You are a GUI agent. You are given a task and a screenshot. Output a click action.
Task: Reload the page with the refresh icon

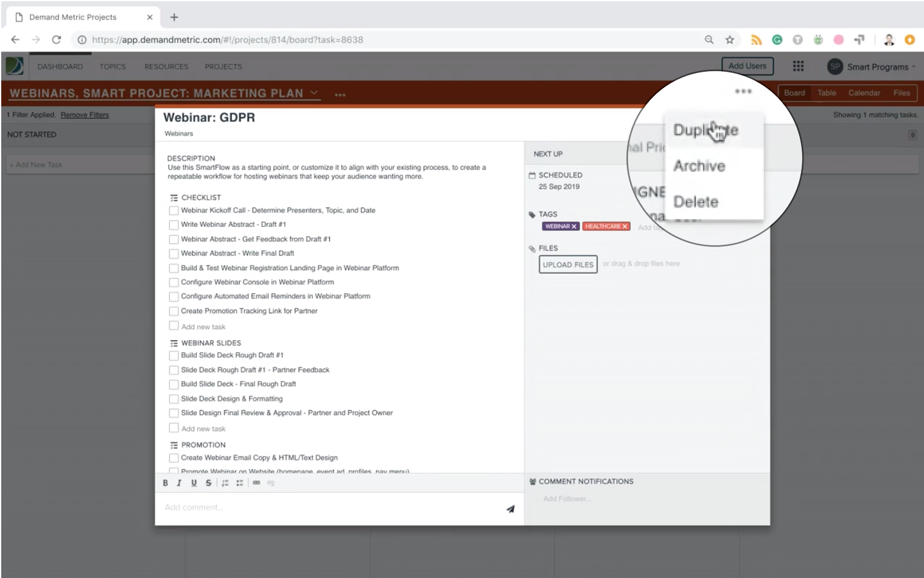pyautogui.click(x=57, y=40)
